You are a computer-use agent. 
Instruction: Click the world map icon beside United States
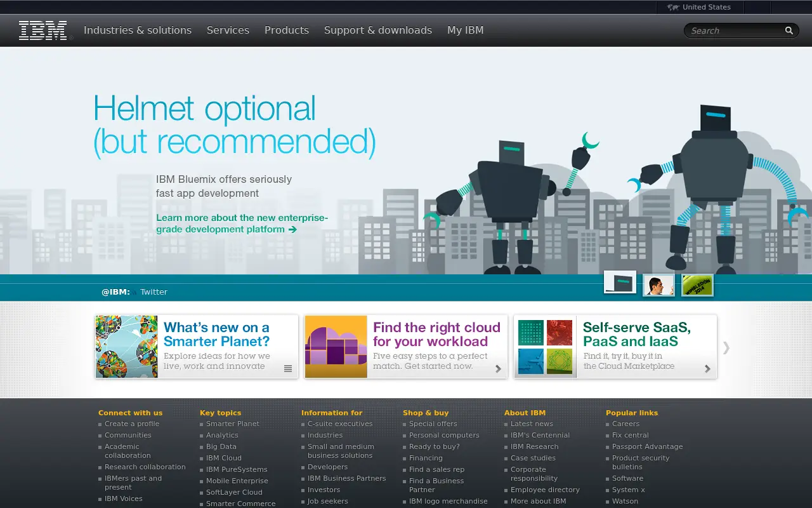click(673, 8)
